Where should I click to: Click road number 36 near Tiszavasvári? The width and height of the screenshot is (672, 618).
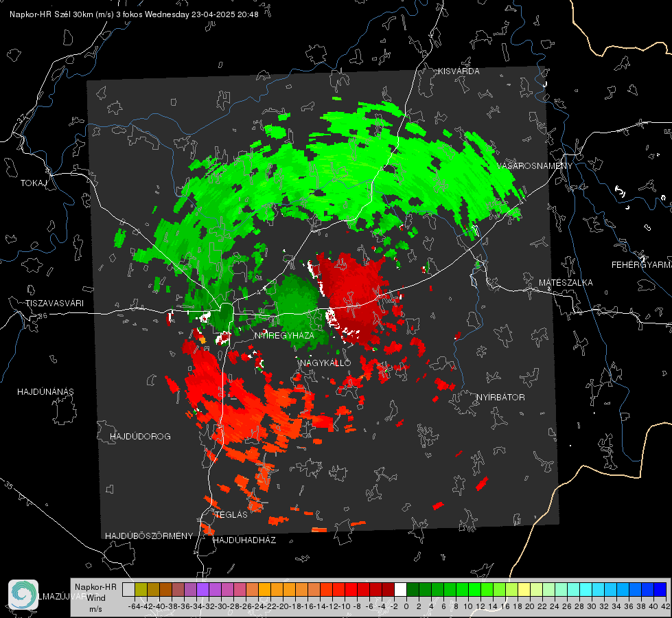coord(43,316)
